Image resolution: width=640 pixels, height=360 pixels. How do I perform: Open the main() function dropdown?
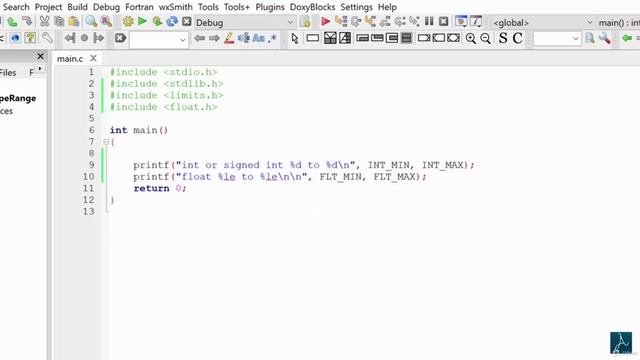[619, 23]
